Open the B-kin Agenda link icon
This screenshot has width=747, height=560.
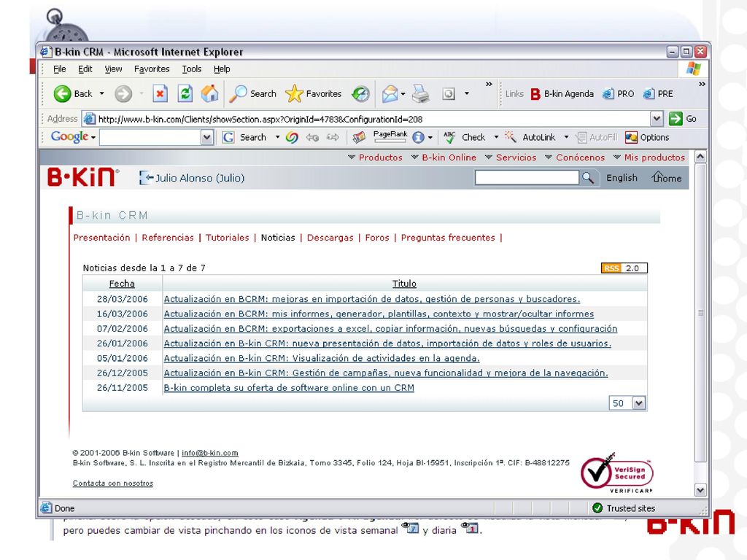click(535, 94)
